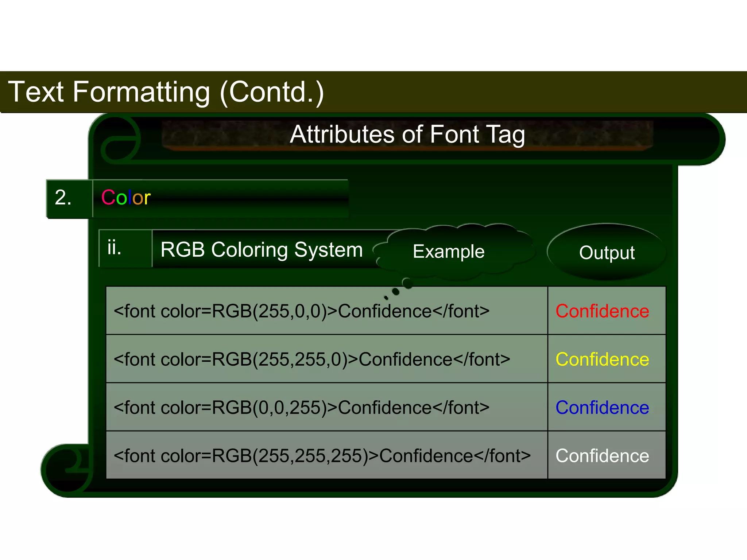Click the 'ii.' sub-item number box
Image resolution: width=747 pixels, height=560 pixels.
pos(125,249)
